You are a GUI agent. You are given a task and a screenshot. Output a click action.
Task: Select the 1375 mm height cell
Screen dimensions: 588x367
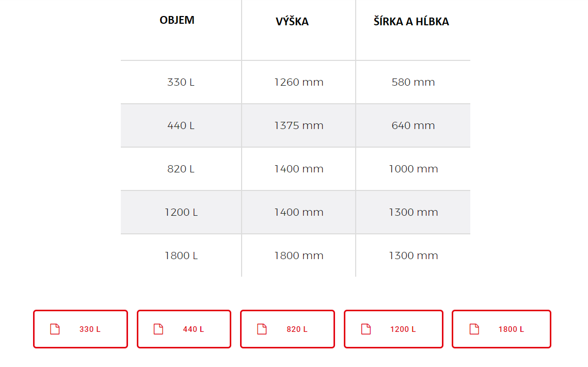[299, 125]
